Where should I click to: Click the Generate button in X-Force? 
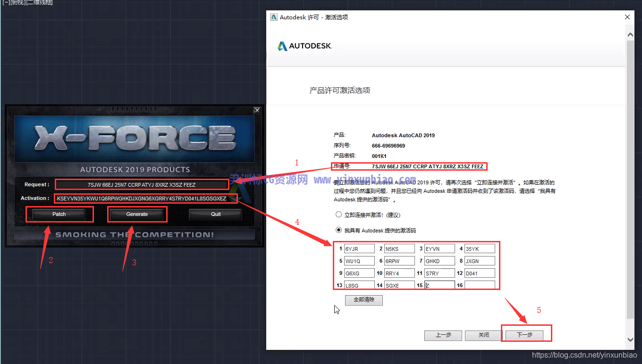click(137, 214)
